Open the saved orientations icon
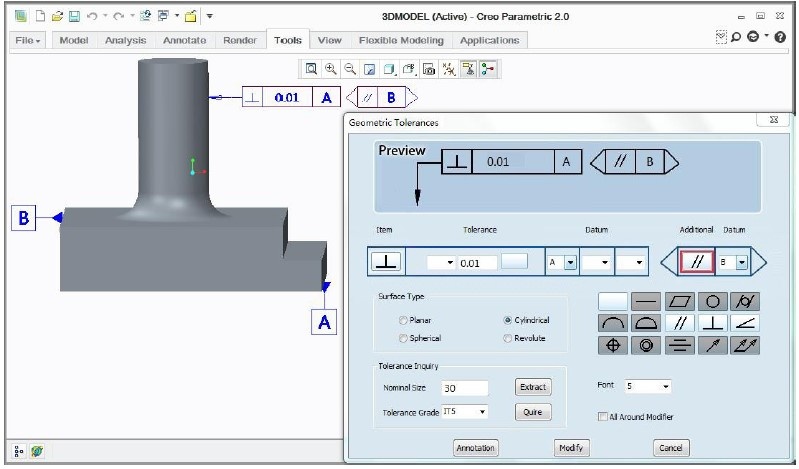This screenshot has height=469, width=799. pyautogui.click(x=409, y=69)
